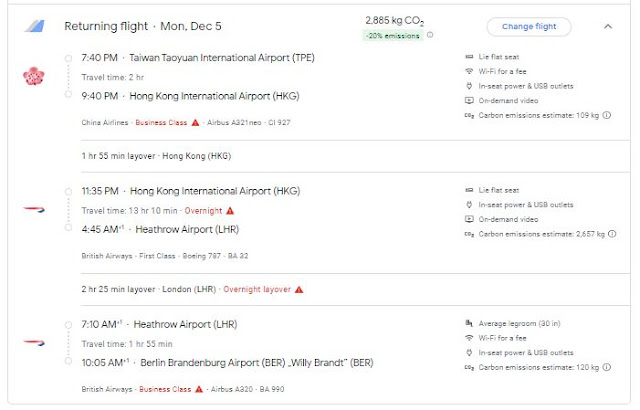Viewport: 640px width, 410px height.
Task: Click the China Airlines plum blossom logo
Action: pos(32,76)
